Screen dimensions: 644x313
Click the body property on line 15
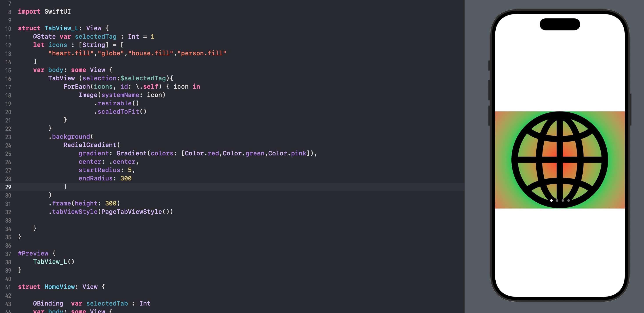[x=55, y=70]
